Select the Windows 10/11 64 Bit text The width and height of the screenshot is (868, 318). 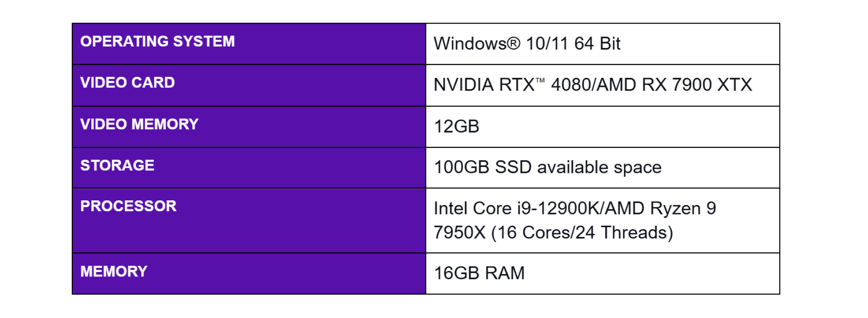(x=527, y=44)
